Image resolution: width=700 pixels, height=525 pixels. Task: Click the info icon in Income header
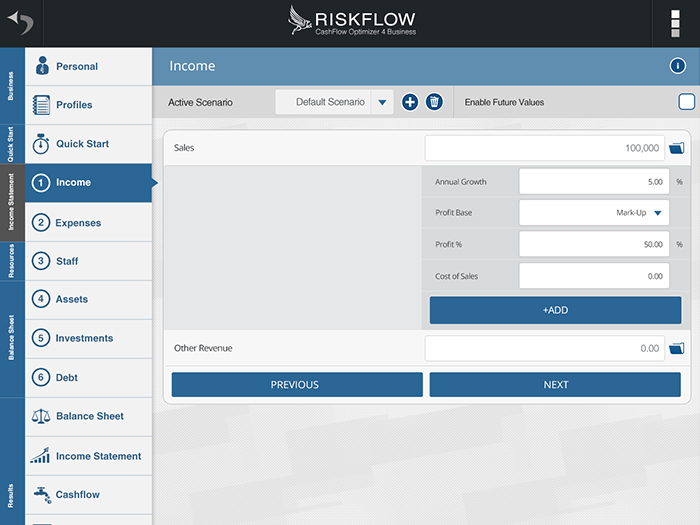click(x=677, y=66)
